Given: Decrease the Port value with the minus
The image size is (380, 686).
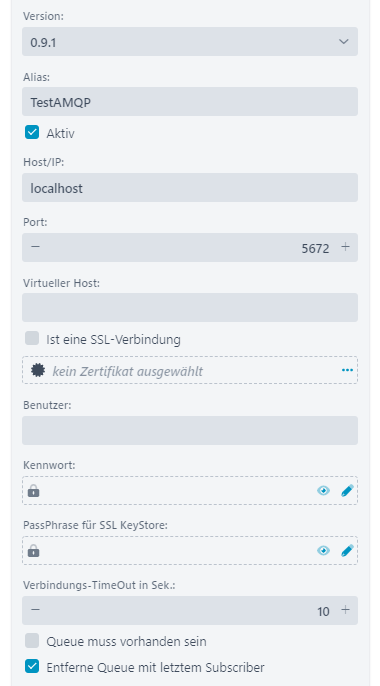Looking at the screenshot, I should point(35,247).
